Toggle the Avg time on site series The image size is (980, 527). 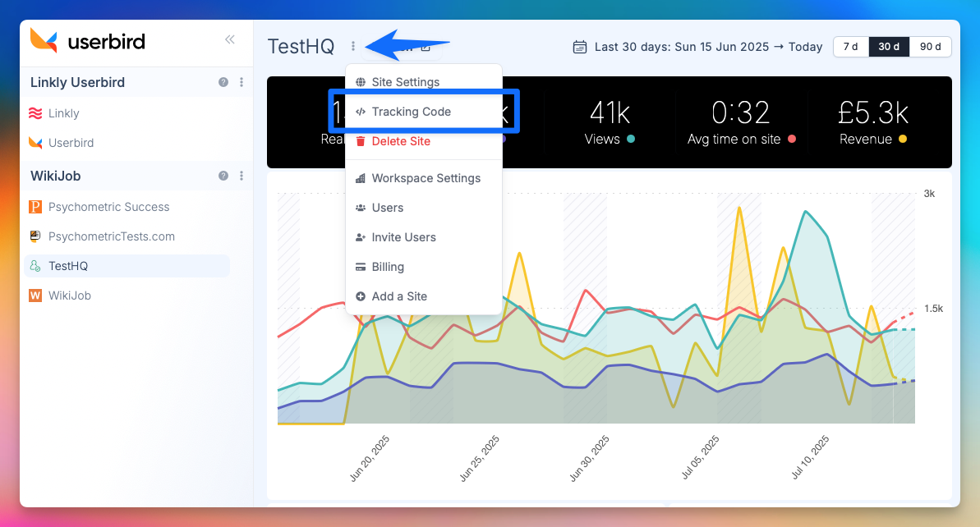[x=741, y=122]
